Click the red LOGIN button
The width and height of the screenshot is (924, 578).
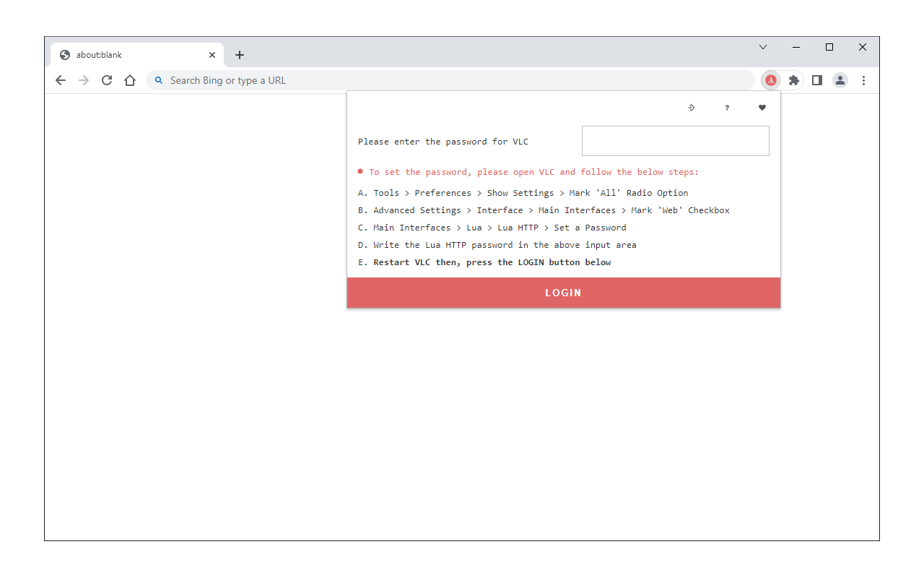pos(564,293)
